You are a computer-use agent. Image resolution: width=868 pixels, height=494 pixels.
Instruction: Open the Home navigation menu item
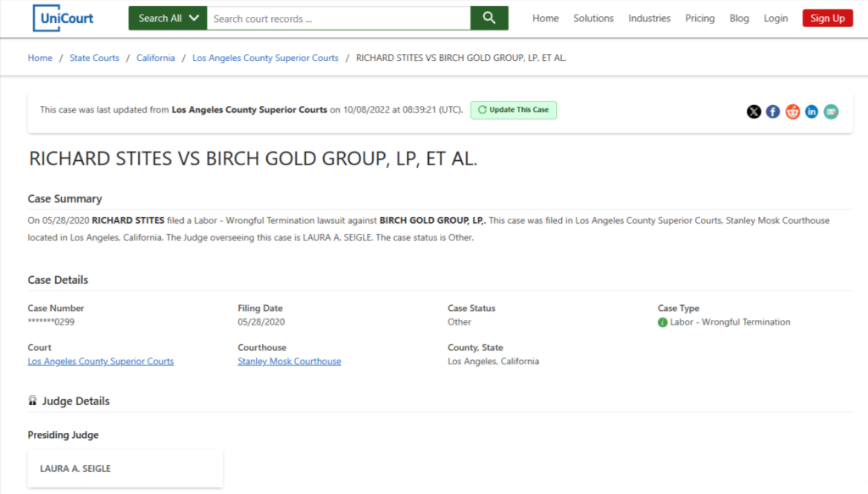coord(545,19)
